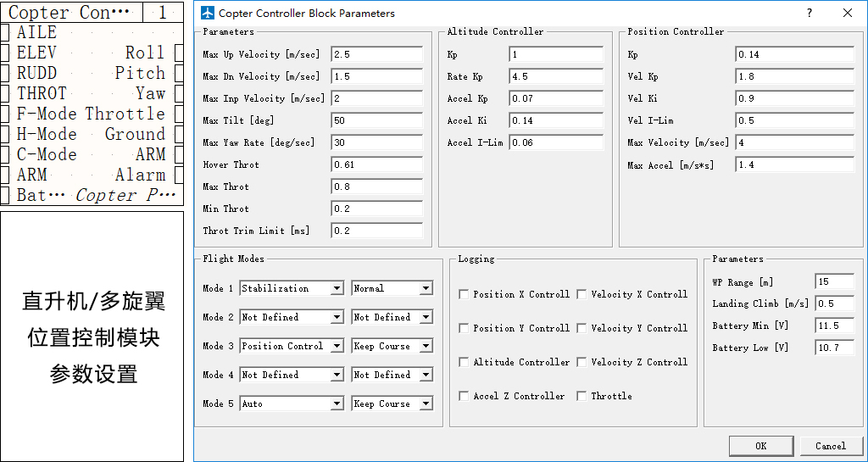Enable Altitude Controller logging checkbox
Image resolution: width=868 pixels, height=462 pixels.
click(464, 362)
